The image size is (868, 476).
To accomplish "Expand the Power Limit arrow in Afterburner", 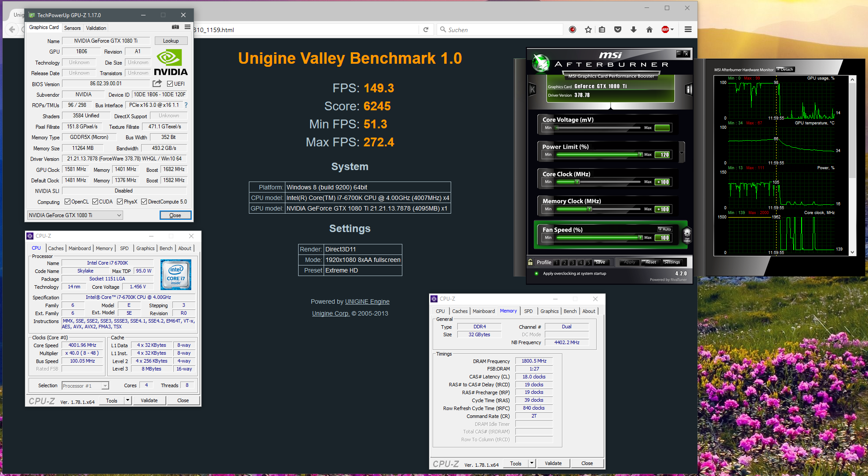I will (682, 153).
